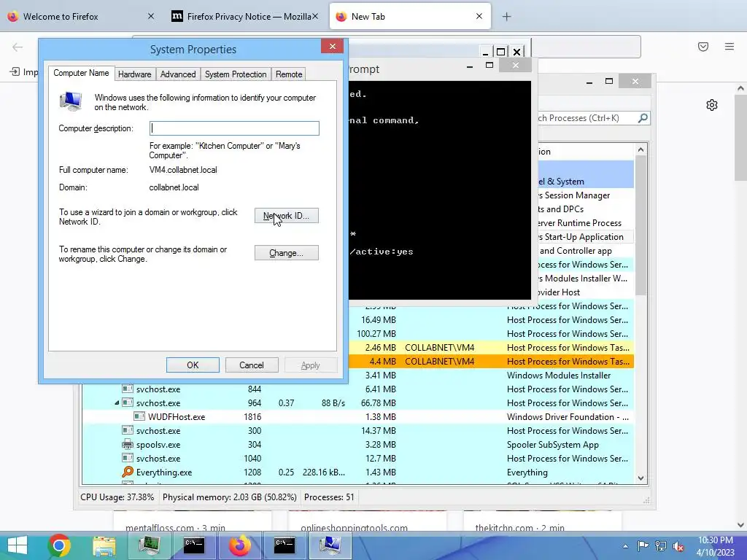The height and width of the screenshot is (560, 747).
Task: Select Everything.exe process row
Action: (357, 472)
